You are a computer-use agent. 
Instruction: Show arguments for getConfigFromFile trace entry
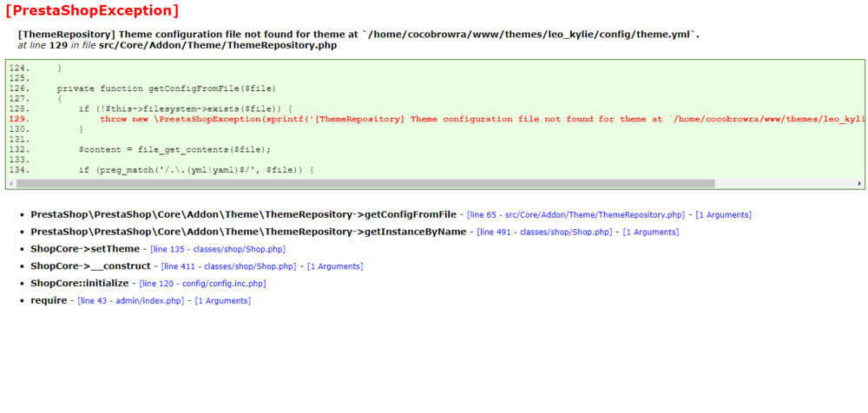(x=724, y=215)
